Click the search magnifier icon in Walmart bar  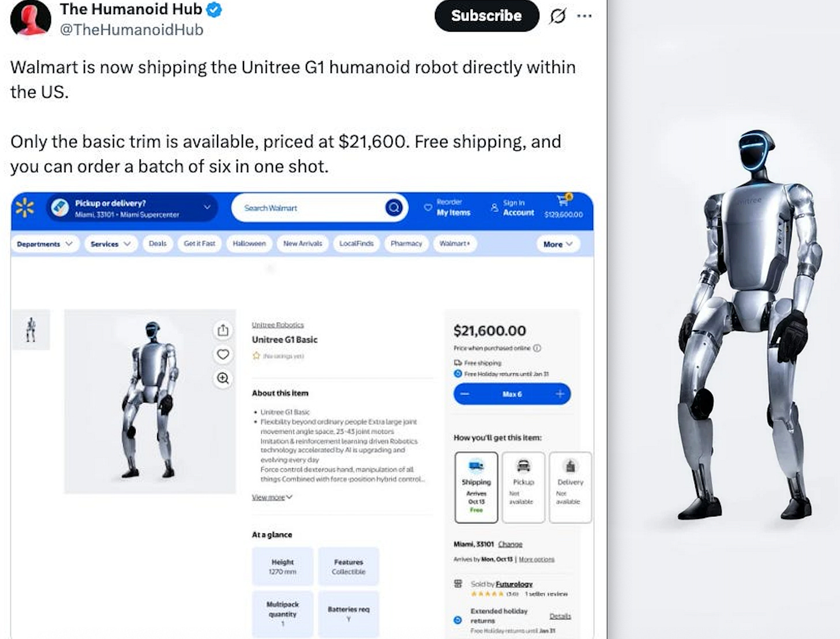(x=394, y=207)
